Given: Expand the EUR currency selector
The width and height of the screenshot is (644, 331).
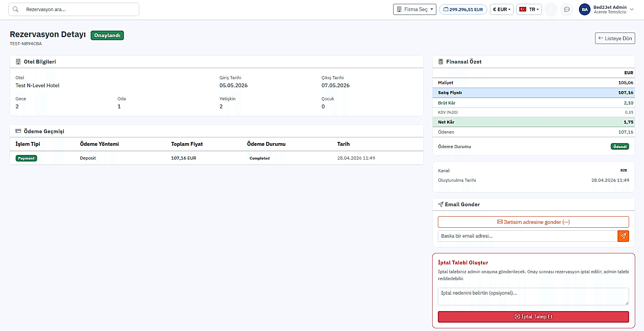Looking at the screenshot, I should tap(501, 9).
